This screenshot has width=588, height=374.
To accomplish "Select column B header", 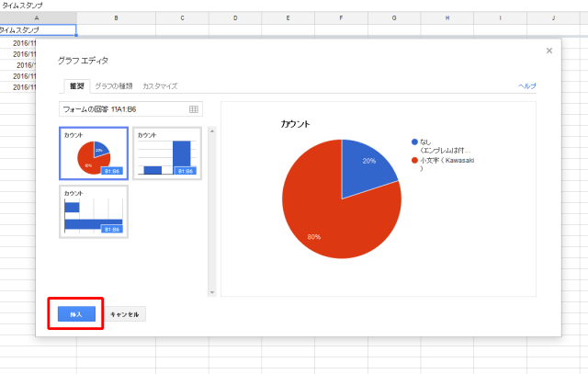I will [117, 18].
